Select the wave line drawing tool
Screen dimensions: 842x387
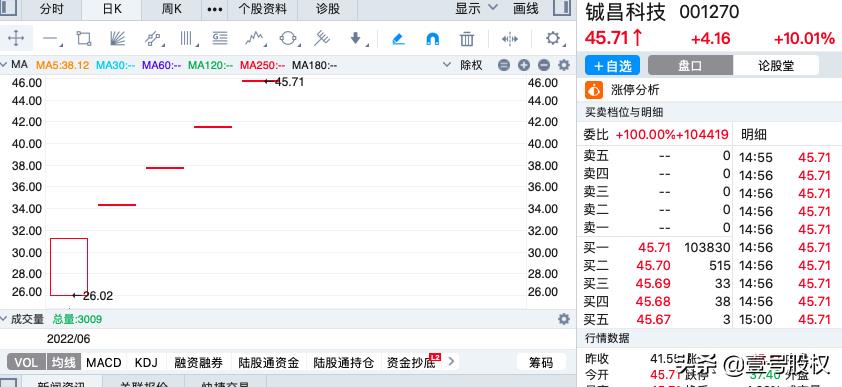tap(255, 38)
